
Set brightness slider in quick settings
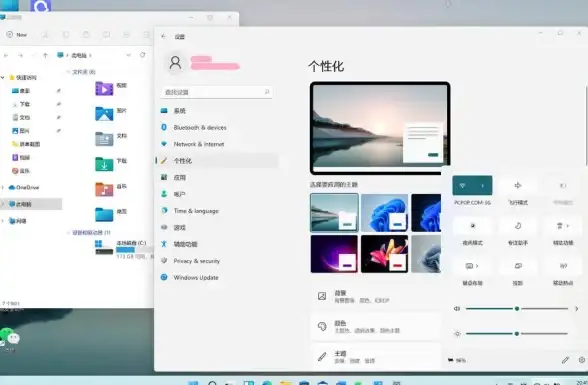point(517,333)
